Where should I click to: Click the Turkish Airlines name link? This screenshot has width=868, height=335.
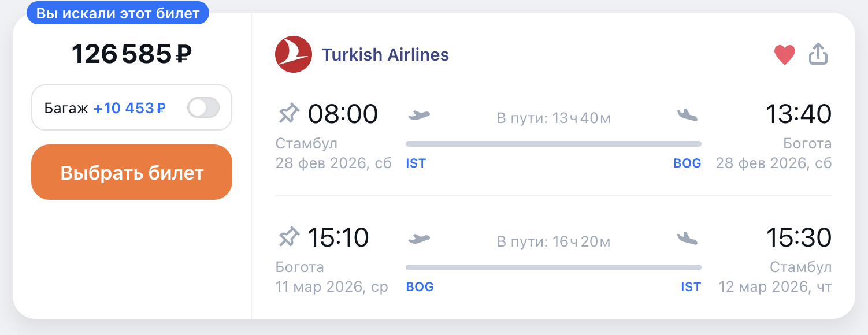point(385,54)
